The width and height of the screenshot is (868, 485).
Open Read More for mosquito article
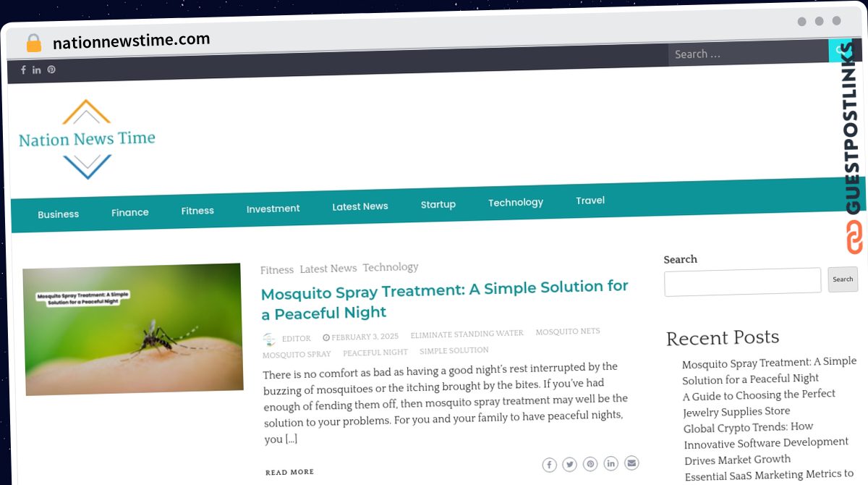289,472
